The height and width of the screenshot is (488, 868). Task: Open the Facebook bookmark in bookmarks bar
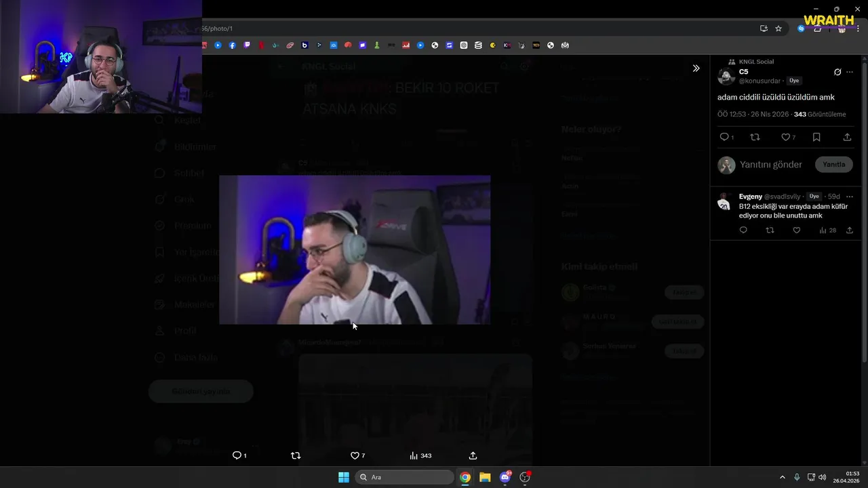[232, 45]
